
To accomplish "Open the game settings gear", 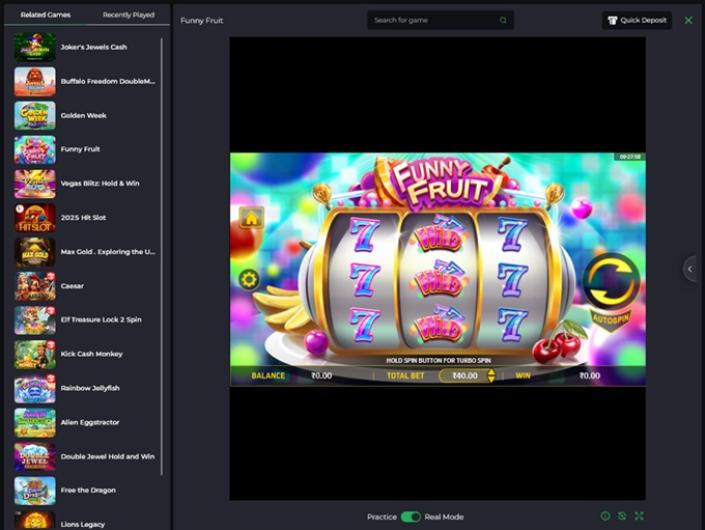I will click(x=249, y=280).
